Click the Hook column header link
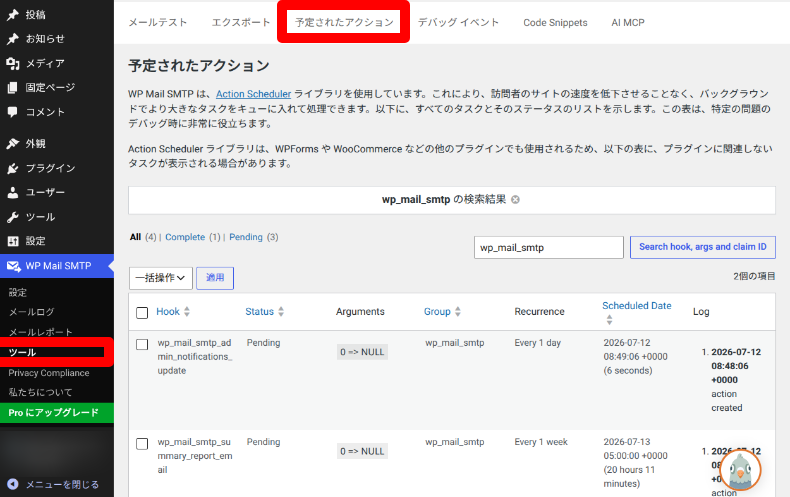 click(168, 312)
